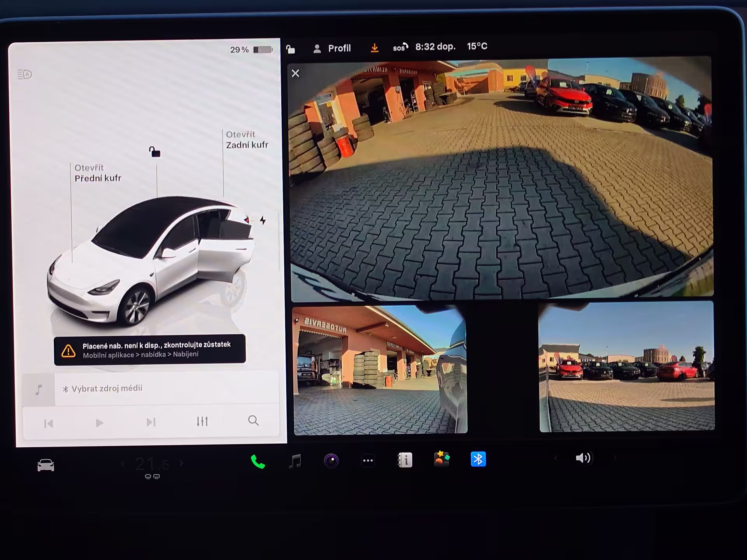
Task: Open the music note media app
Action: click(x=295, y=461)
